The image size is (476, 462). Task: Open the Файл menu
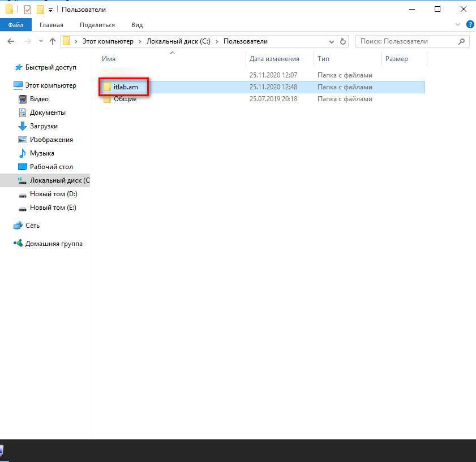pos(16,25)
